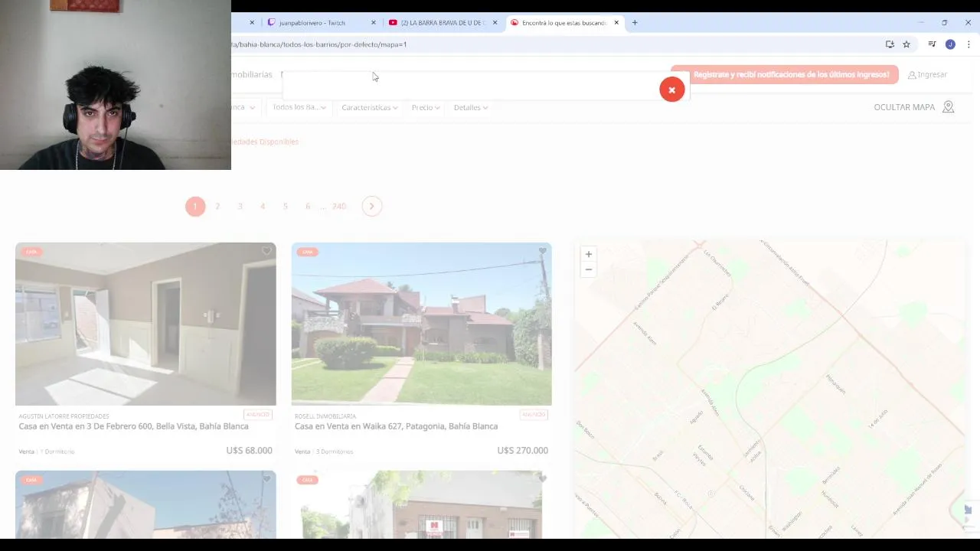Go to results page 6
The width and height of the screenshot is (980, 551).
tap(308, 206)
